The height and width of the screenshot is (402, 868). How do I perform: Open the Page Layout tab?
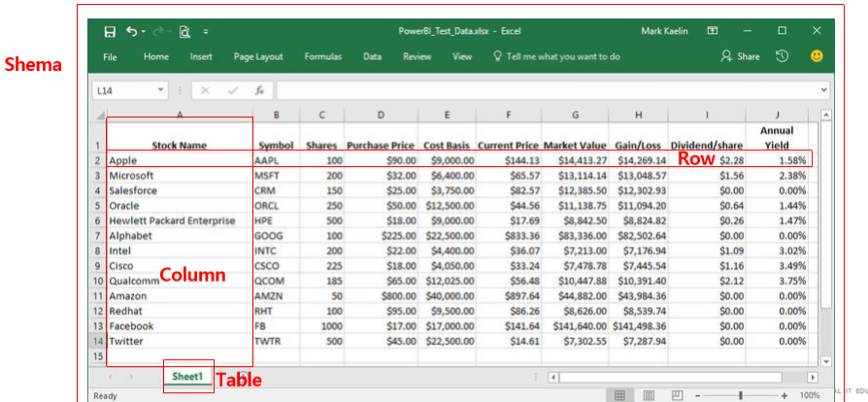tap(258, 56)
